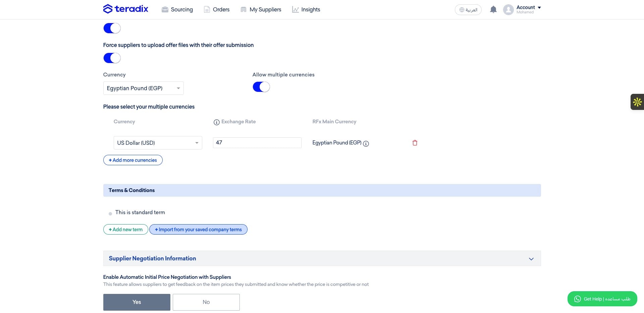Open the Get Help WhatsApp chat
Image resolution: width=644 pixels, height=313 pixels.
[602, 299]
